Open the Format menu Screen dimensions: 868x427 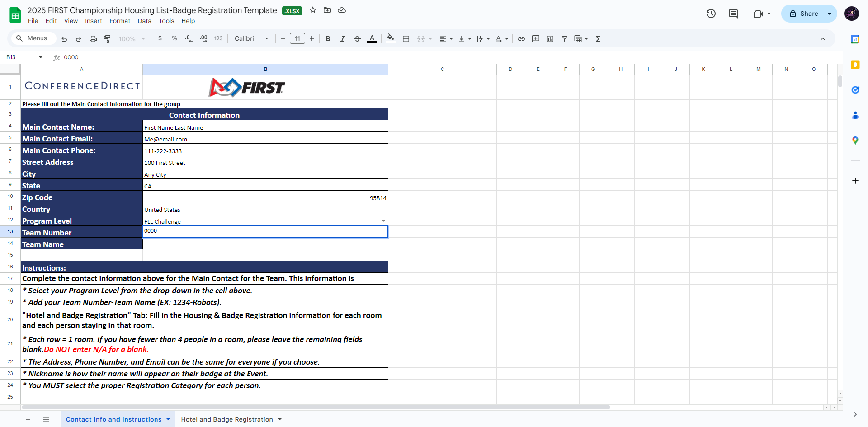120,21
